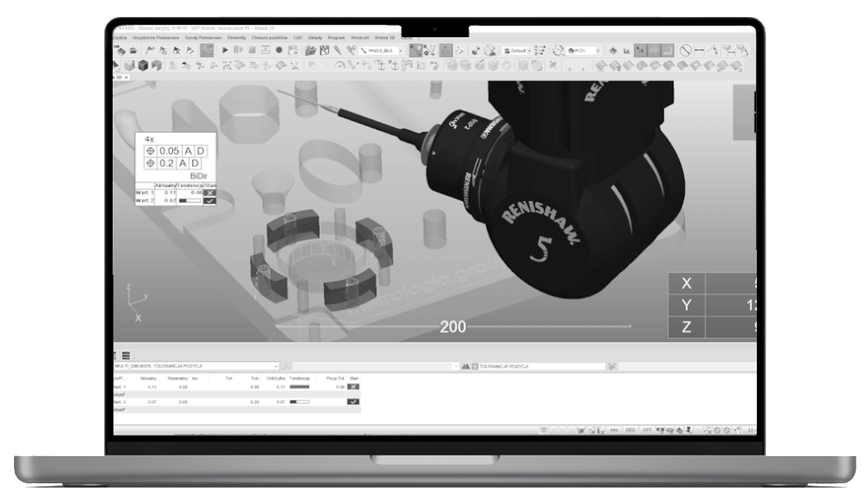Enable the TOLERANCJE POZYCJI filter checkbox

tap(476, 366)
